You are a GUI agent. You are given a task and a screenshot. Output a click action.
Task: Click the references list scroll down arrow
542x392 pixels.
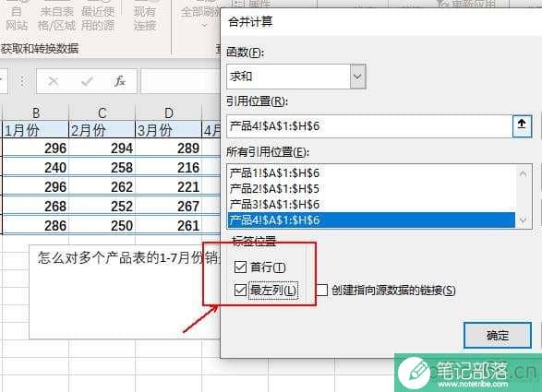523,220
